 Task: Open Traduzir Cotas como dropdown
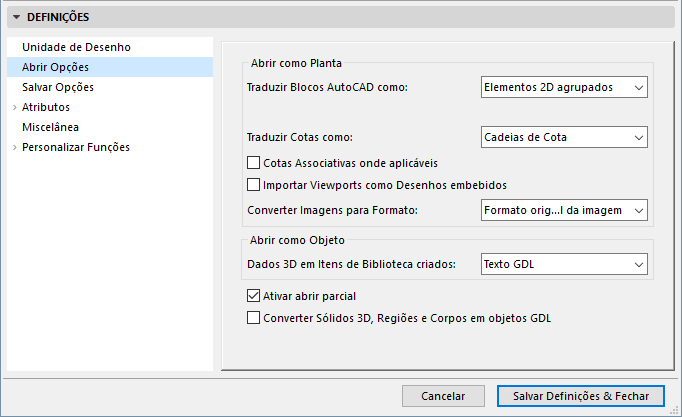(x=563, y=137)
